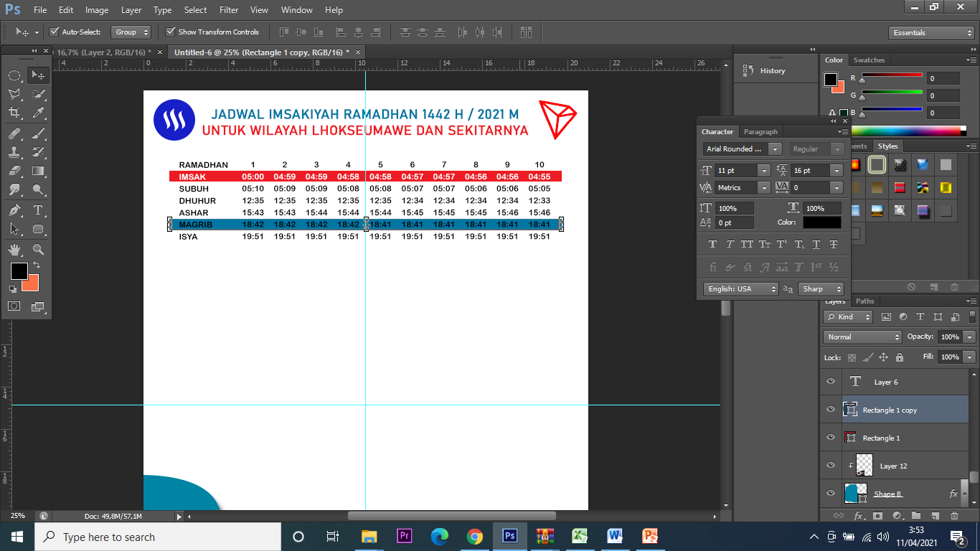The image size is (980, 551).
Task: Click the black Character text Color swatch
Action: click(822, 222)
